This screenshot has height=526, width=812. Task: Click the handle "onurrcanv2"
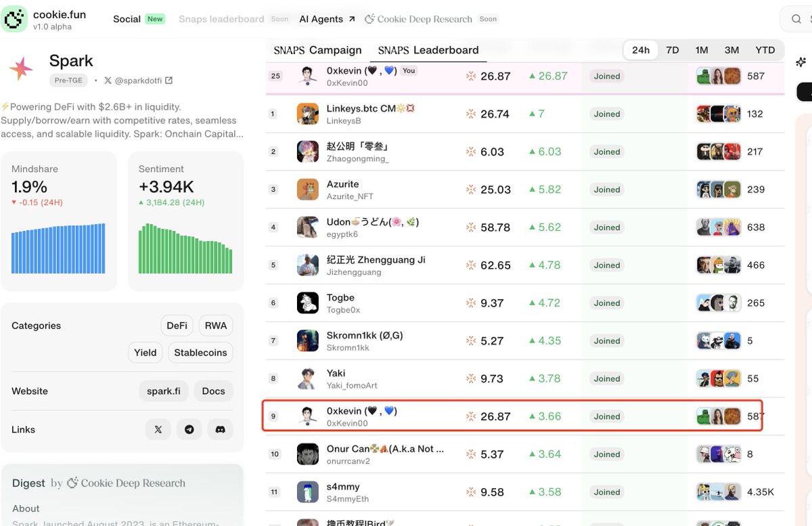coord(348,461)
